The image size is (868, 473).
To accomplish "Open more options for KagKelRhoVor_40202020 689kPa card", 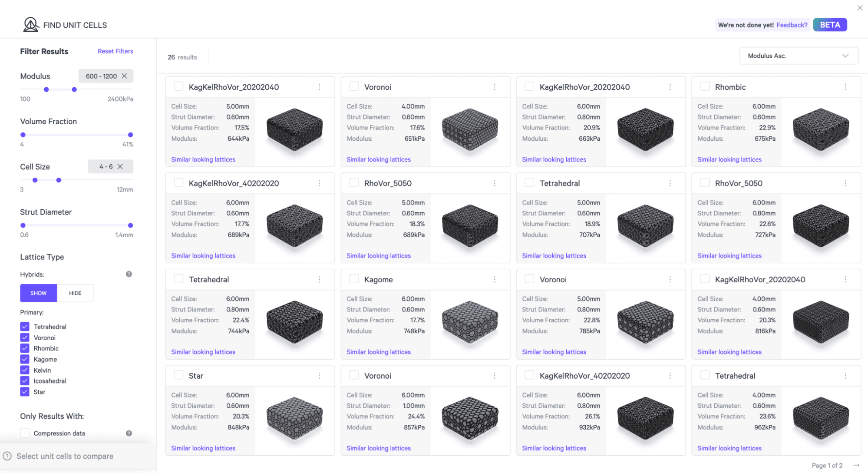I will pyautogui.click(x=319, y=183).
